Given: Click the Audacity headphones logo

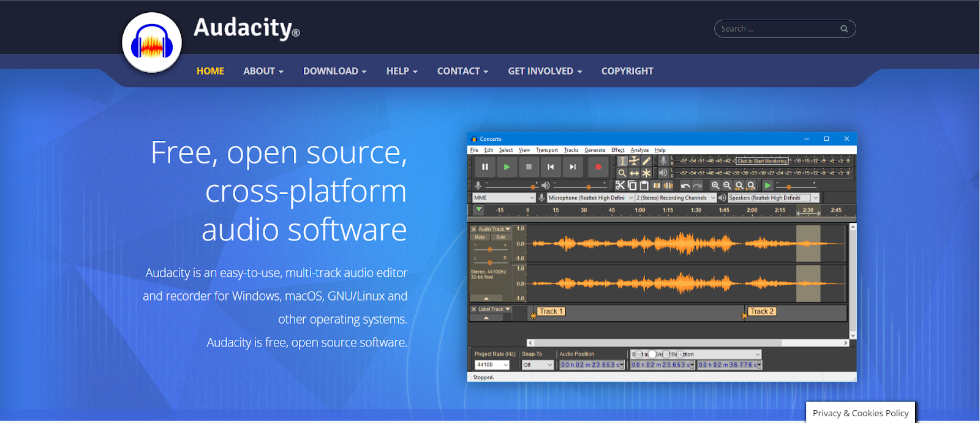Looking at the screenshot, I should 152,43.
